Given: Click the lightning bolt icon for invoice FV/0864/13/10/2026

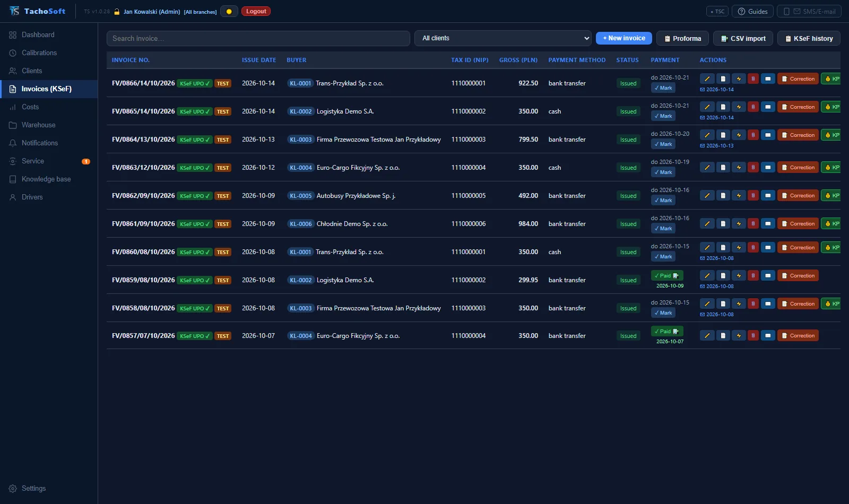Looking at the screenshot, I should pos(739,135).
